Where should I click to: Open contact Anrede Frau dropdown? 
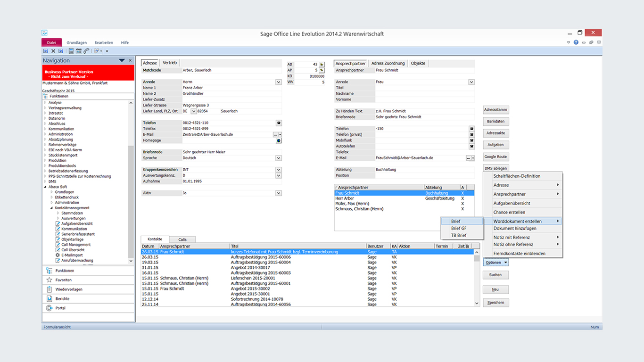(471, 82)
